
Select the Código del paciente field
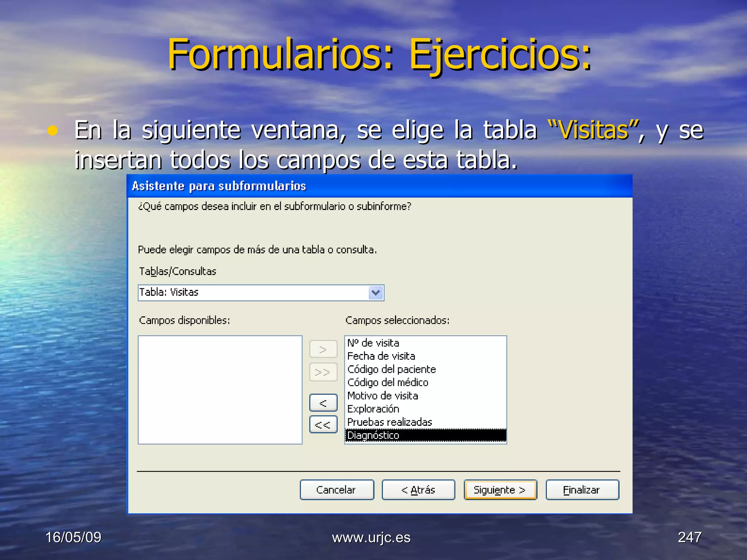(391, 369)
